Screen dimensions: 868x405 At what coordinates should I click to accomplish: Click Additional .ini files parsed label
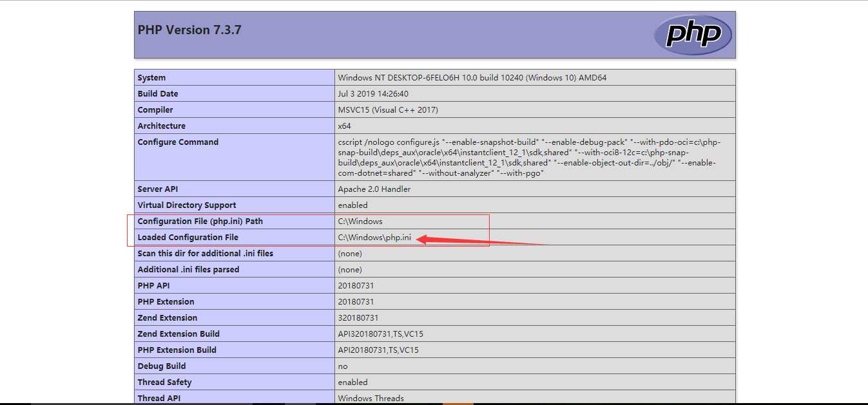click(x=188, y=270)
